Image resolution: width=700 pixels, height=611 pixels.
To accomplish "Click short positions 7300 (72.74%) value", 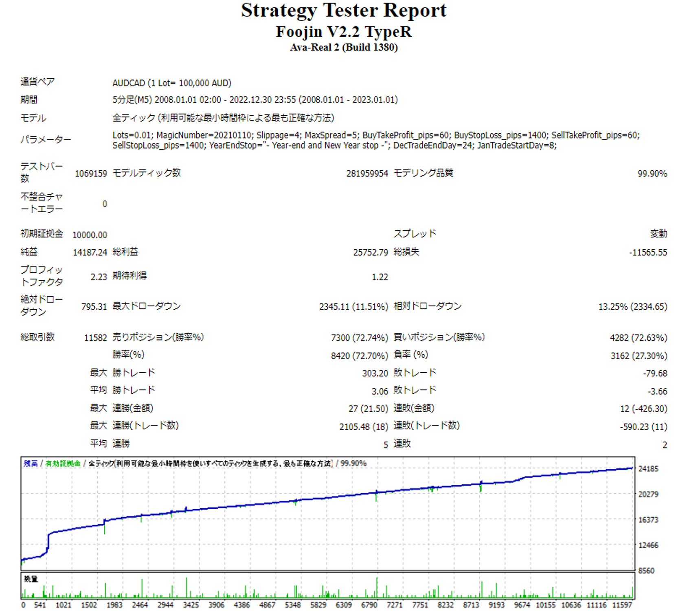I will point(359,338).
